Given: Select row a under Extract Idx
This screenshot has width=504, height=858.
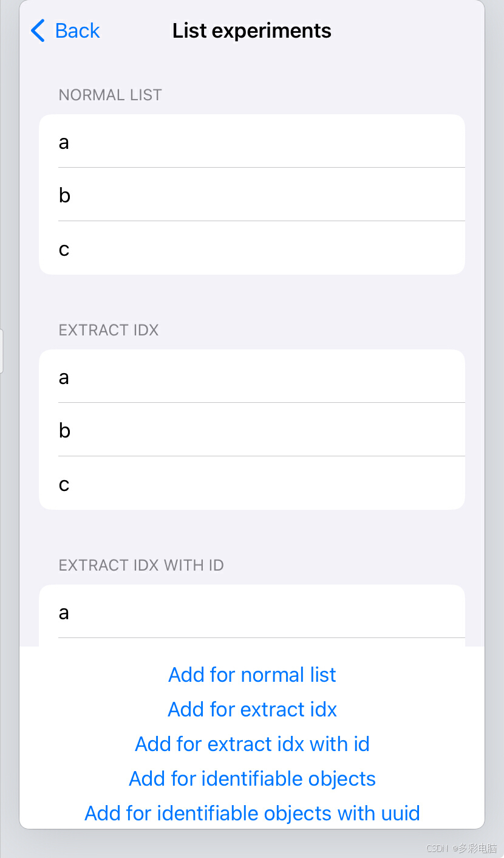Looking at the screenshot, I should [x=251, y=377].
